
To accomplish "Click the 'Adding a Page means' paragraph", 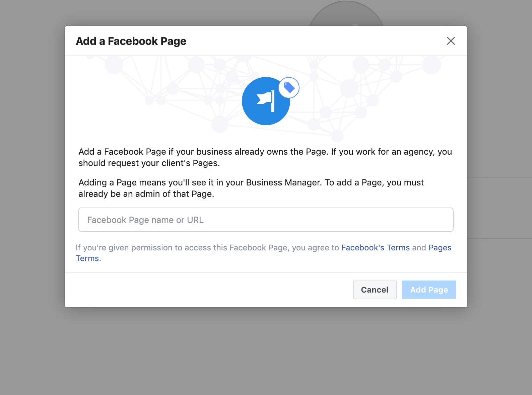I will tap(251, 188).
